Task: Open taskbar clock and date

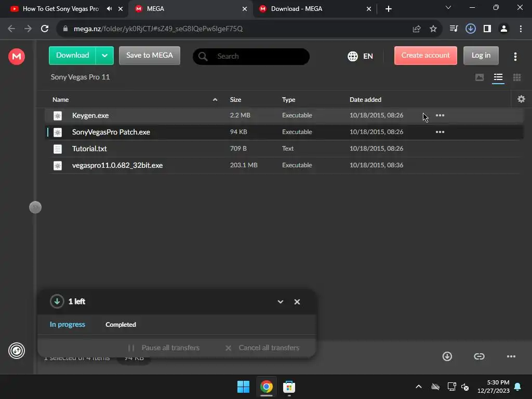Action: [x=494, y=387]
